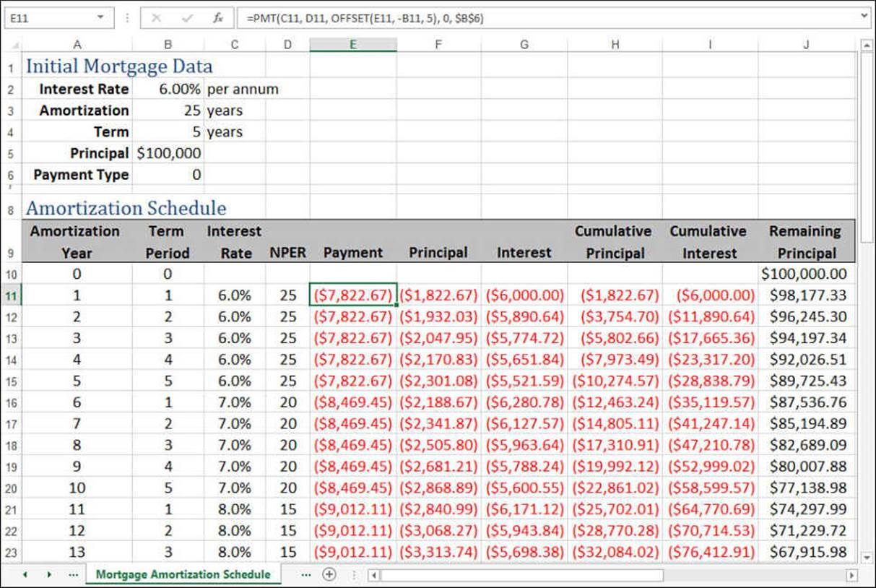Select the Initial Mortgage Data heading cell

[x=77, y=66]
